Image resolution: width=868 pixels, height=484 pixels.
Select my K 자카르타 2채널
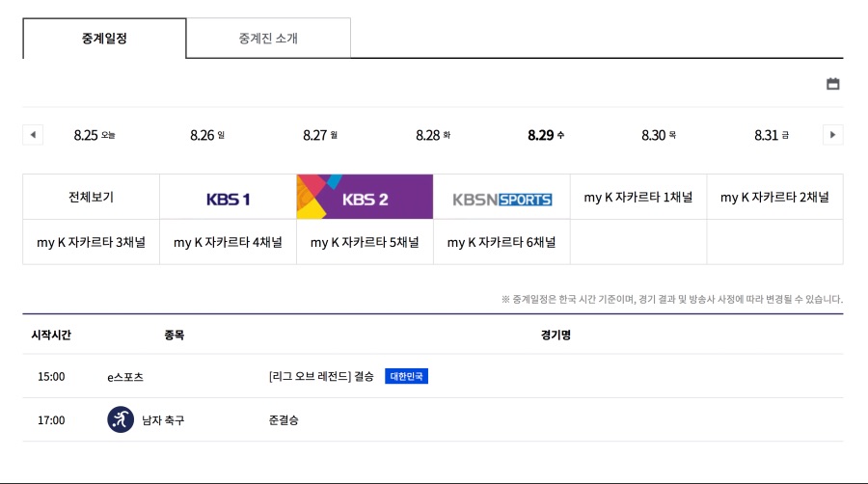click(774, 198)
